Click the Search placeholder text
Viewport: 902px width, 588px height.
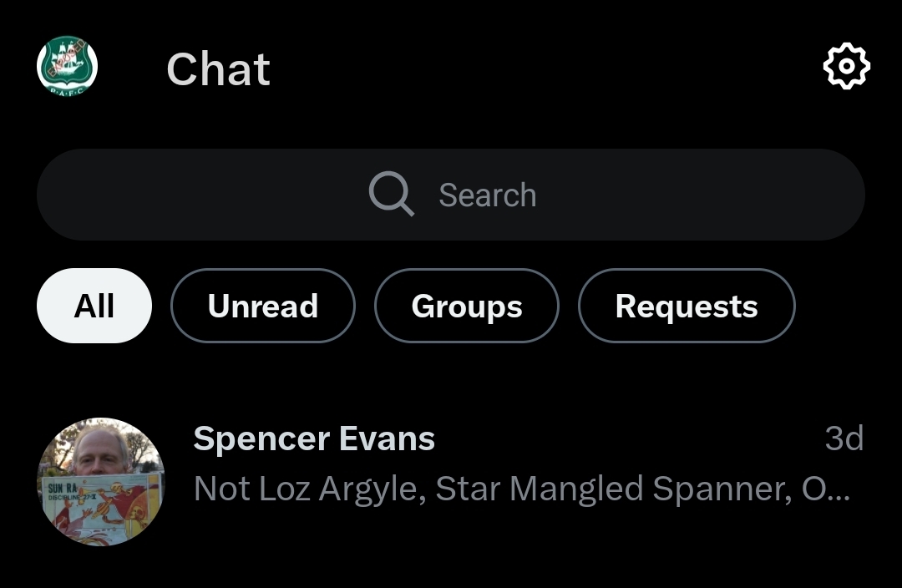[x=488, y=195]
